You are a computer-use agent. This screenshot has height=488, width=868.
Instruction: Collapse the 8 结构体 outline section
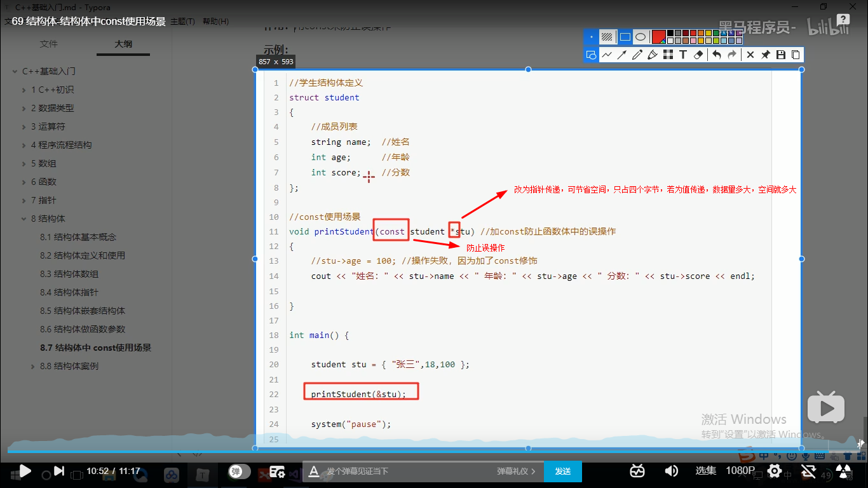(x=24, y=219)
